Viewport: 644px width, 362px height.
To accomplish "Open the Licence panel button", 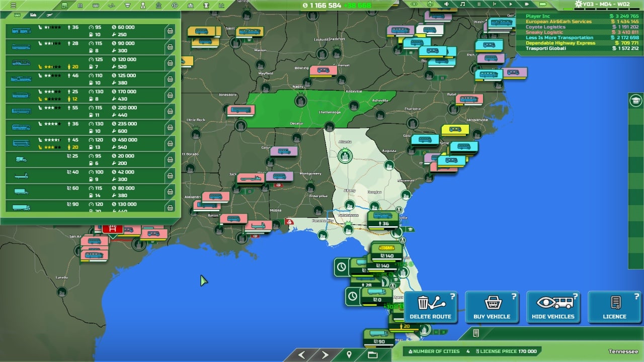I will [614, 307].
